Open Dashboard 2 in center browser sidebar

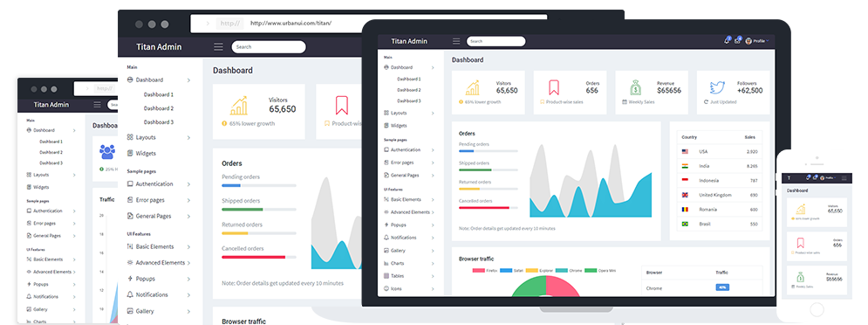158,108
